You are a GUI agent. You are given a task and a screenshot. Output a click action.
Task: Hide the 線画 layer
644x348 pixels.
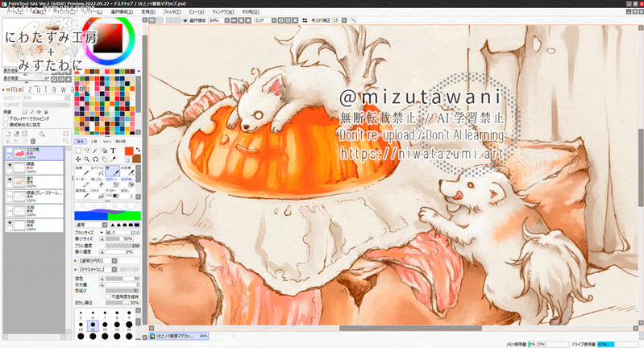click(10, 165)
